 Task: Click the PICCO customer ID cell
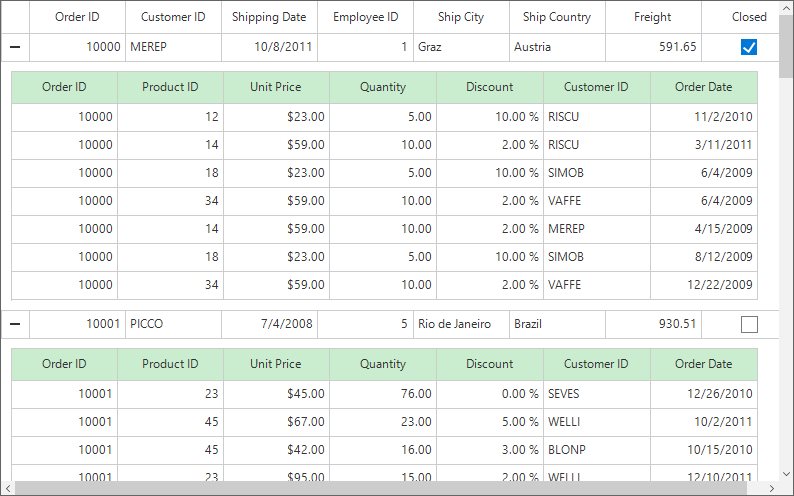pyautogui.click(x=173, y=324)
